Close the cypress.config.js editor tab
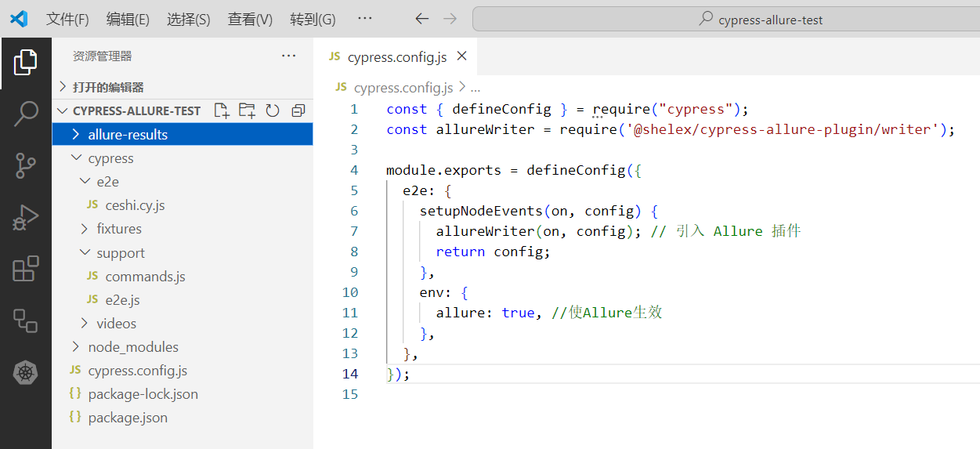Viewport: 980px width, 449px height. [x=461, y=56]
